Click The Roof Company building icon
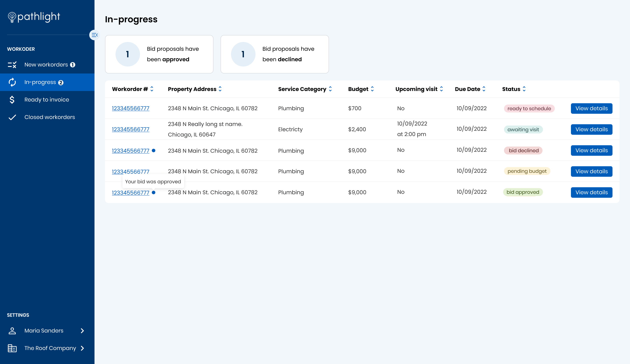630x364 pixels. coord(12,348)
